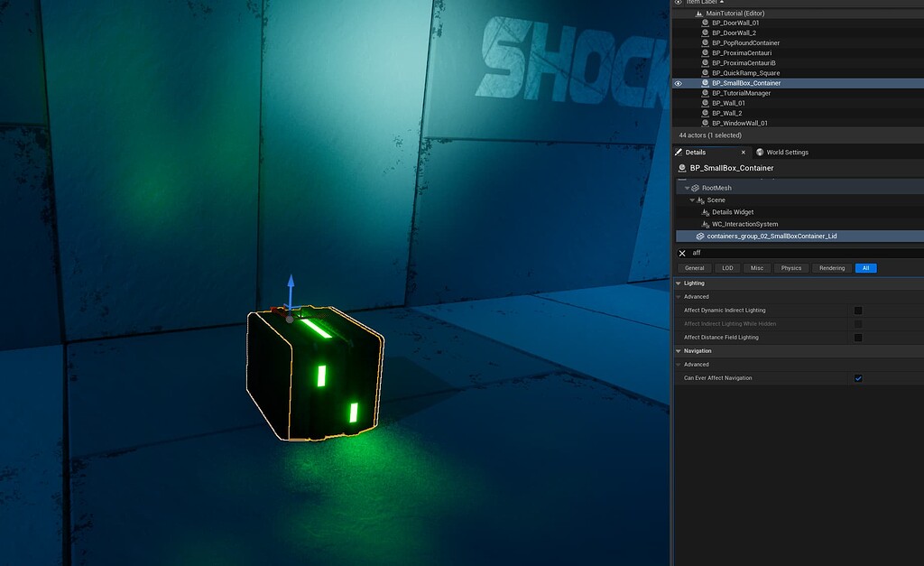Viewport: 924px width, 566px height.
Task: Click the All filter toggle
Action: [865, 267]
